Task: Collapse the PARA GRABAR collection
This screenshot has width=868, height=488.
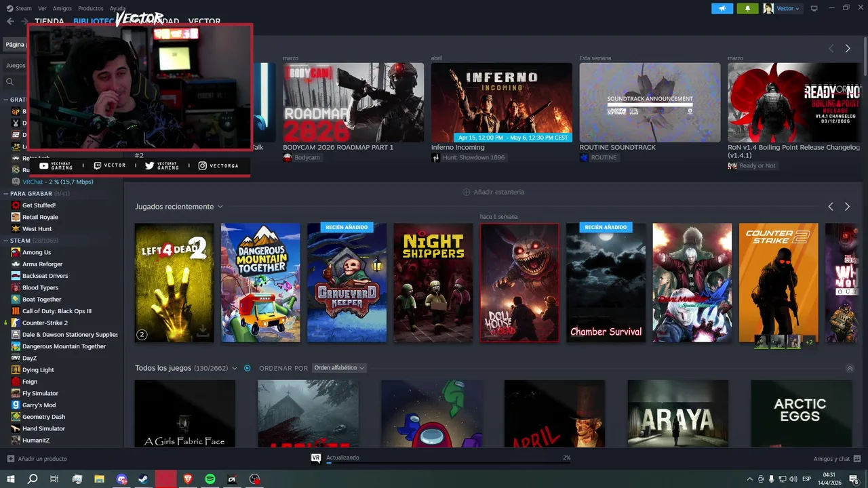Action: (x=6, y=194)
